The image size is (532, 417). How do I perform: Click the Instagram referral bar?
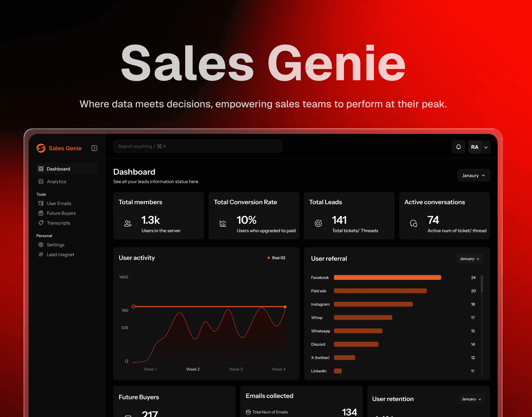[x=373, y=304]
